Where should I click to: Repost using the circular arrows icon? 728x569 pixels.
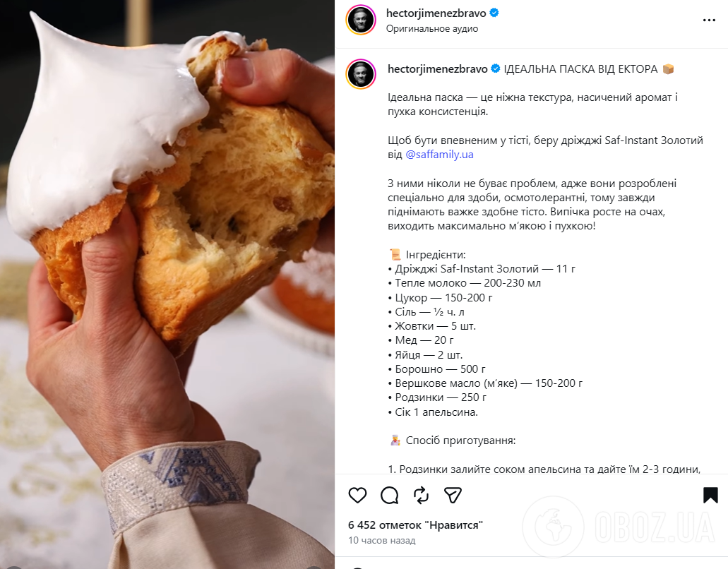click(421, 495)
